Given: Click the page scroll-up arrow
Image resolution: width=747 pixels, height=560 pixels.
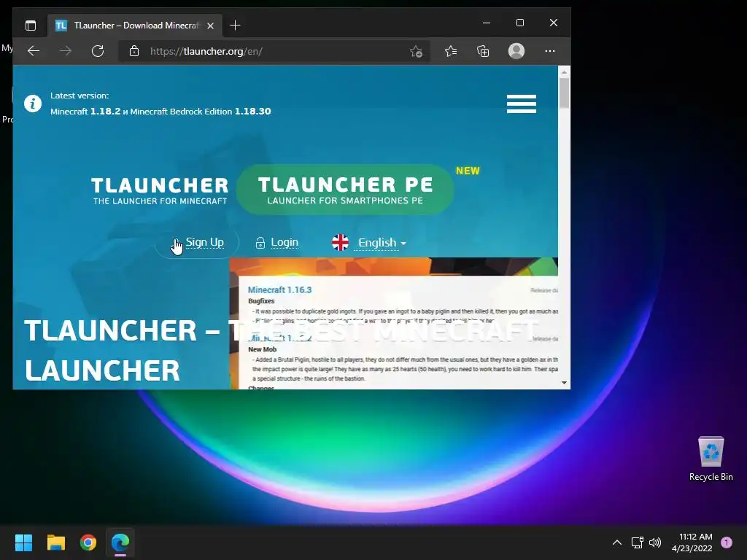Looking at the screenshot, I should (564, 72).
